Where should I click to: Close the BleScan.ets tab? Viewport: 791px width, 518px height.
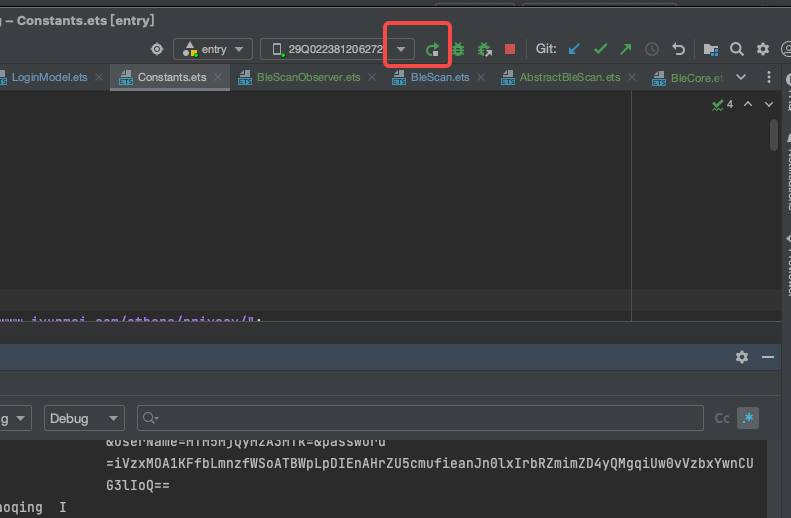pos(481,77)
